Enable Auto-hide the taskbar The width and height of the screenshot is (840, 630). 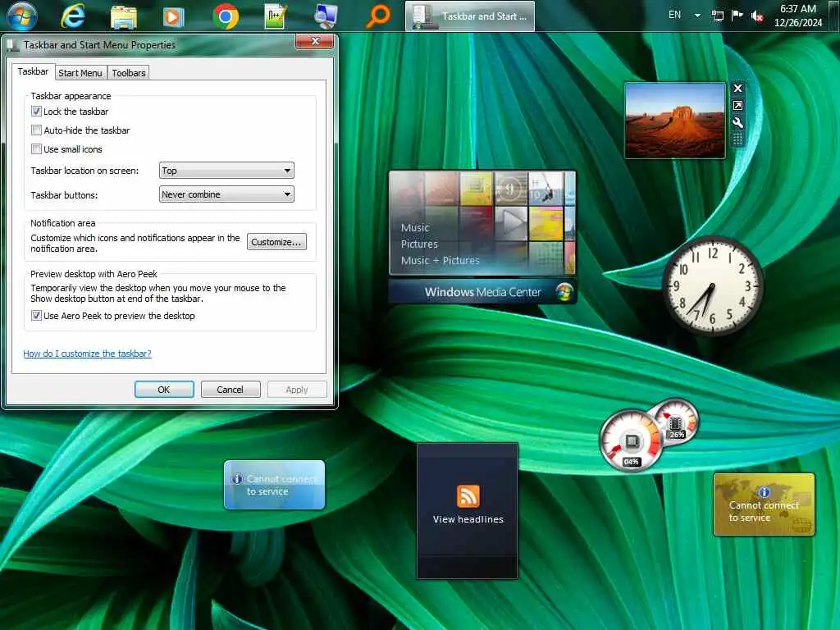coord(36,130)
